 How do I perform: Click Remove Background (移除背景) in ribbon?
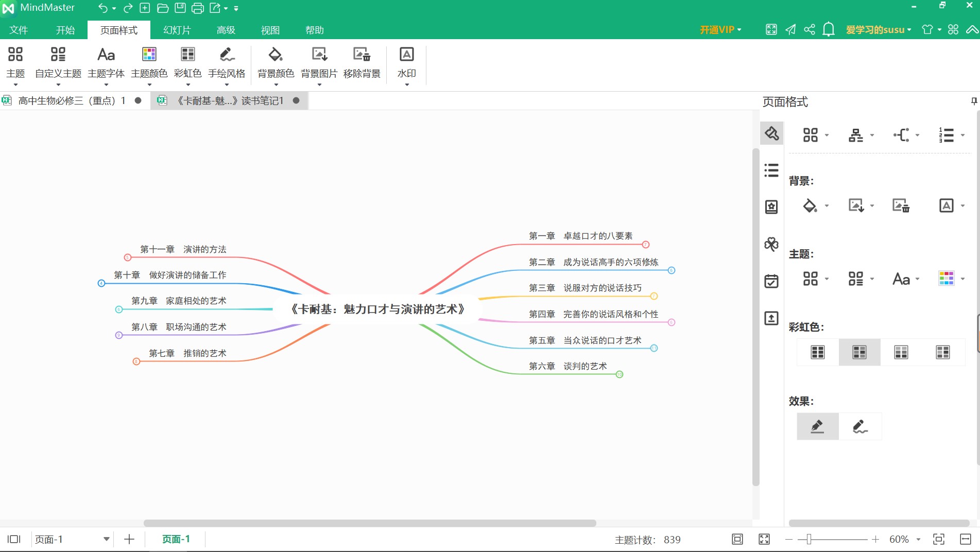coord(362,64)
